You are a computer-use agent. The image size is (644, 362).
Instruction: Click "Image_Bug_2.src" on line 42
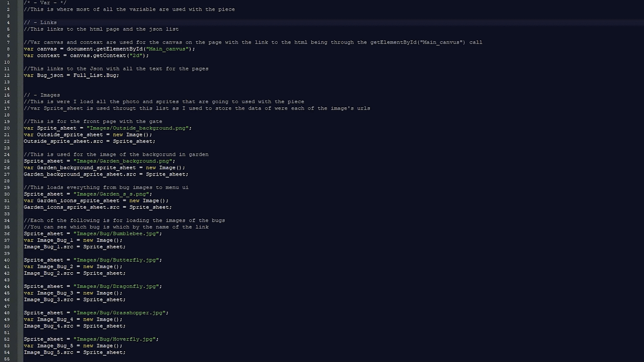[x=48, y=274]
